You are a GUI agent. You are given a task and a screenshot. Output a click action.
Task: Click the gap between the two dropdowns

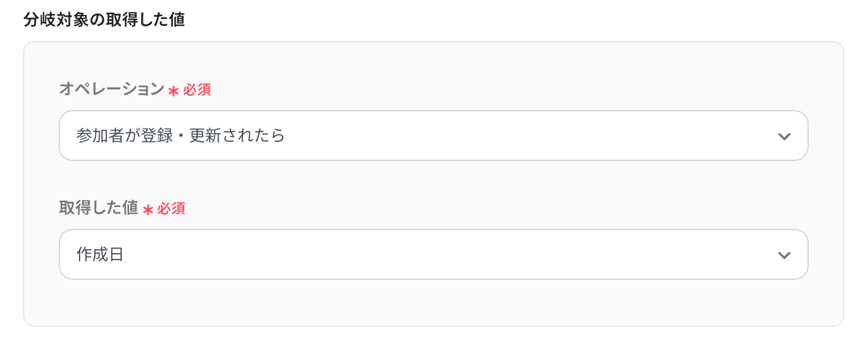coord(433,183)
